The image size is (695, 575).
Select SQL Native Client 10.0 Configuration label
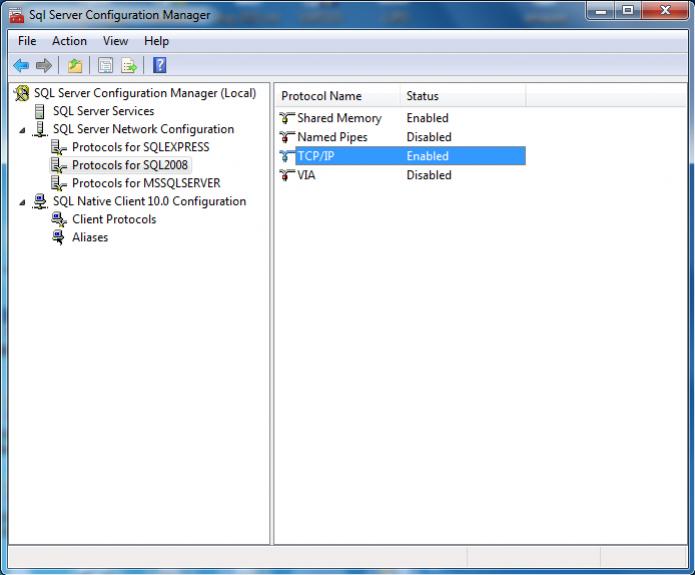149,201
